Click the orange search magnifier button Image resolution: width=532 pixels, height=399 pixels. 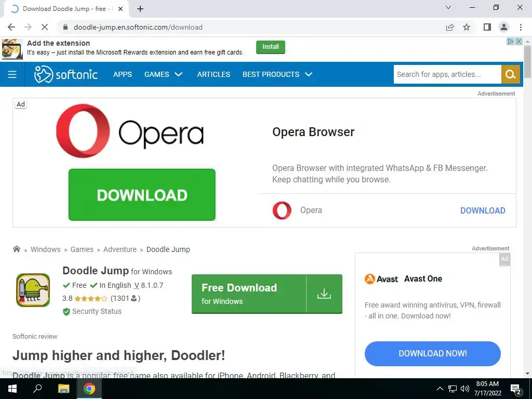(x=510, y=74)
